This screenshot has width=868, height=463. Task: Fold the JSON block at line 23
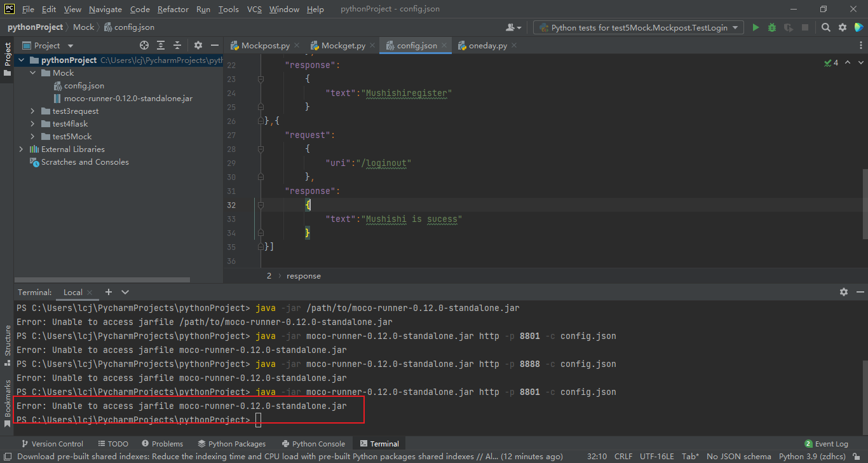[261, 79]
